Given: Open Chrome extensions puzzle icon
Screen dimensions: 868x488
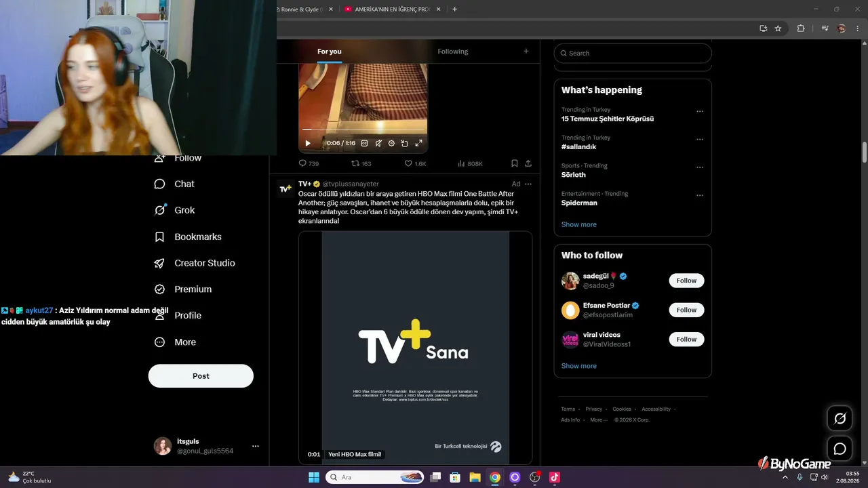Looking at the screenshot, I should tap(801, 28).
